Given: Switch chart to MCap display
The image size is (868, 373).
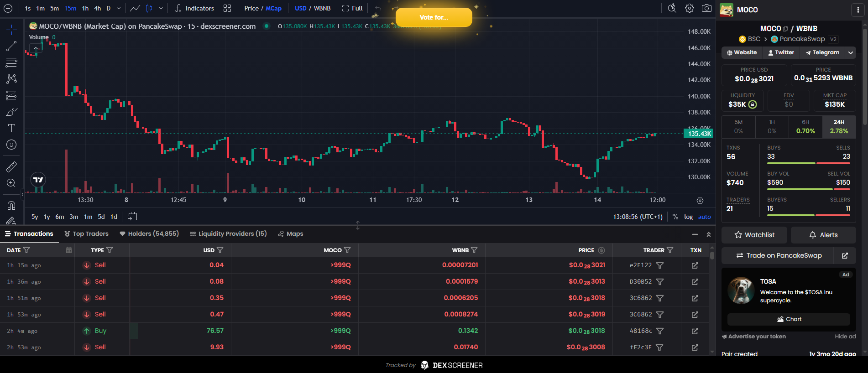Looking at the screenshot, I should point(274,8).
